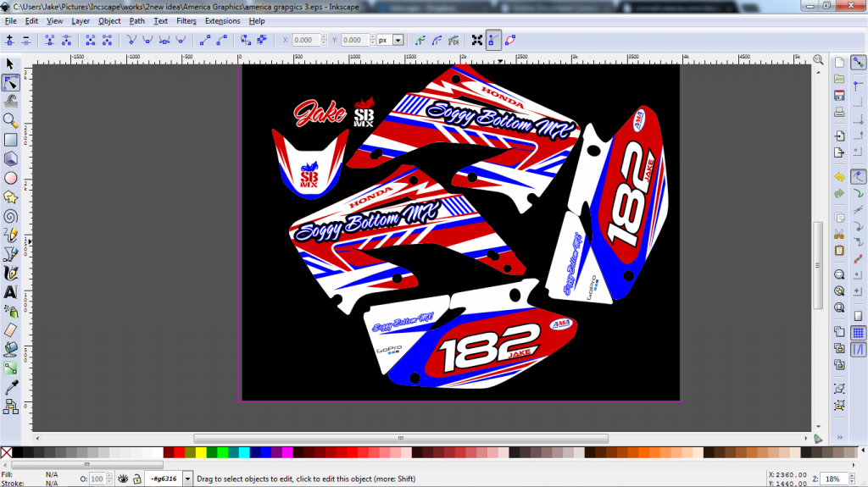Image resolution: width=868 pixels, height=487 pixels.
Task: Expand the commands bar overflow chevron
Action: pyautogui.click(x=840, y=437)
